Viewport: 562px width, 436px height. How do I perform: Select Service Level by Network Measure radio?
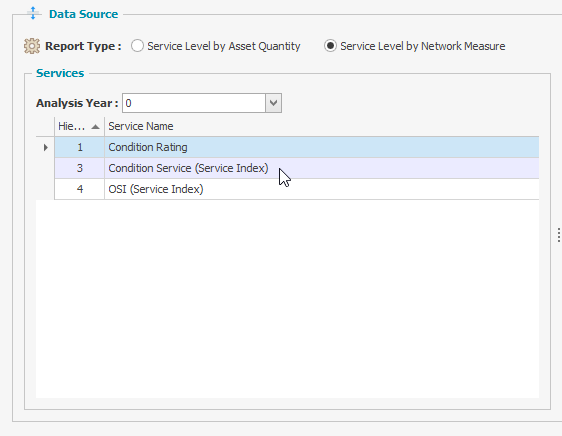coord(330,46)
